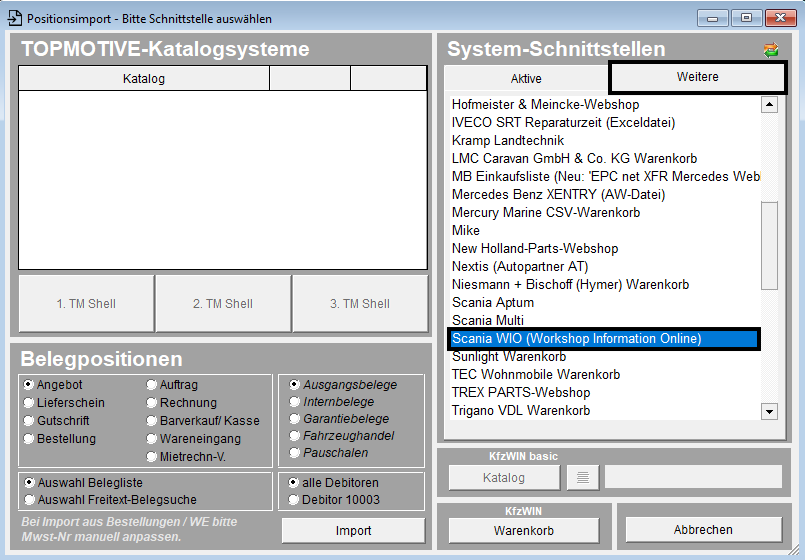Click the empty field beside KfzWIN basic Katalog
The image size is (805, 560).
pyautogui.click(x=694, y=477)
